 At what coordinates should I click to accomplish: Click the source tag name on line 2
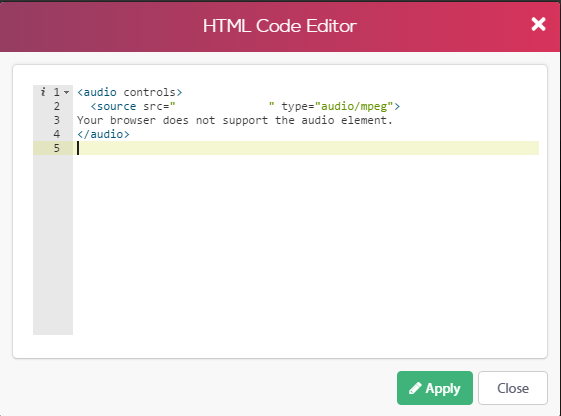tap(117, 106)
